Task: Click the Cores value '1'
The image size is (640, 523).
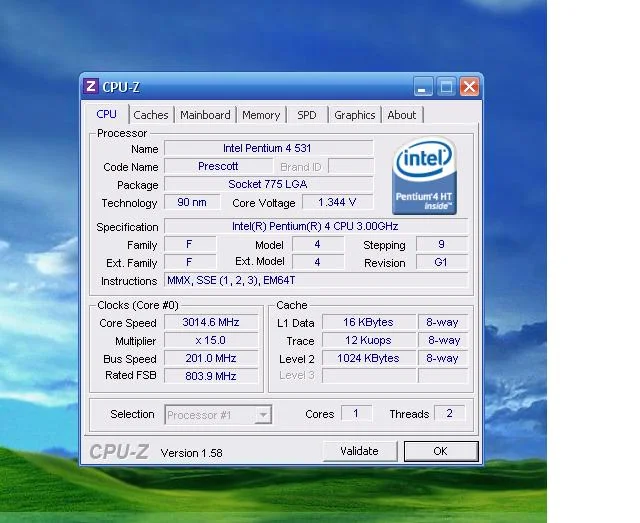Action: (x=356, y=414)
